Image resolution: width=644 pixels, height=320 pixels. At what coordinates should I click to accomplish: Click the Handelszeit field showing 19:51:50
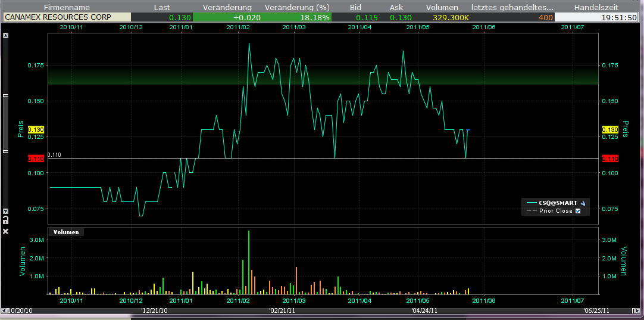click(x=598, y=17)
